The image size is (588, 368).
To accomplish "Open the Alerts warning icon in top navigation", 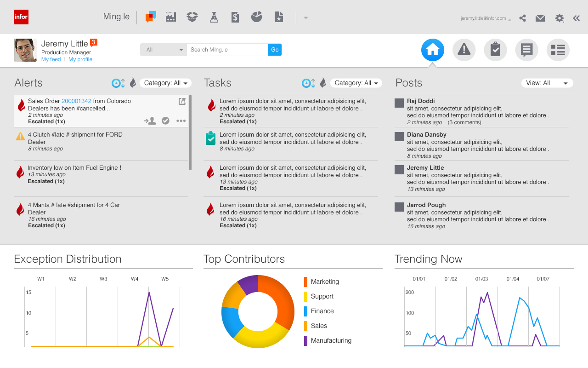I will point(464,50).
